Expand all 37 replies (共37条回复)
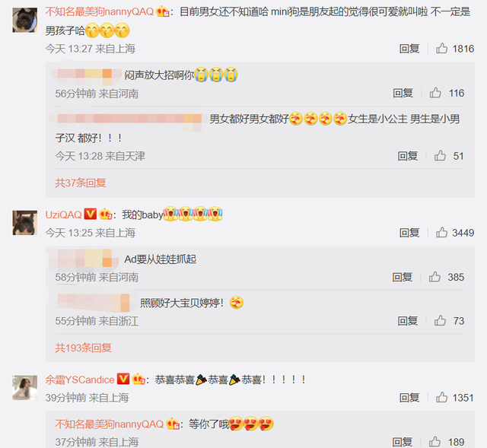The image size is (487, 448). click(81, 183)
